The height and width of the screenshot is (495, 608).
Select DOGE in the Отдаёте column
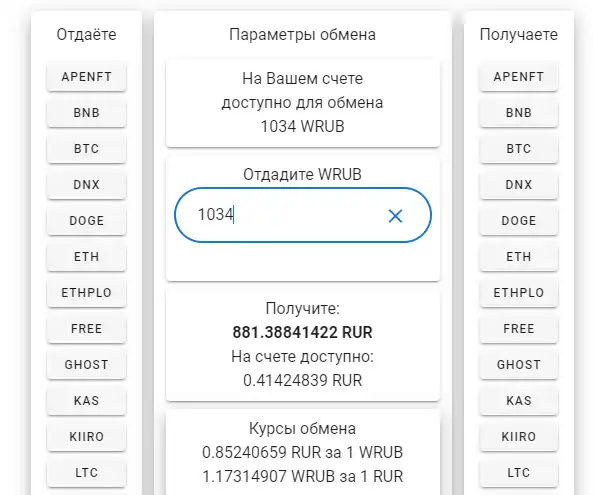tap(86, 221)
